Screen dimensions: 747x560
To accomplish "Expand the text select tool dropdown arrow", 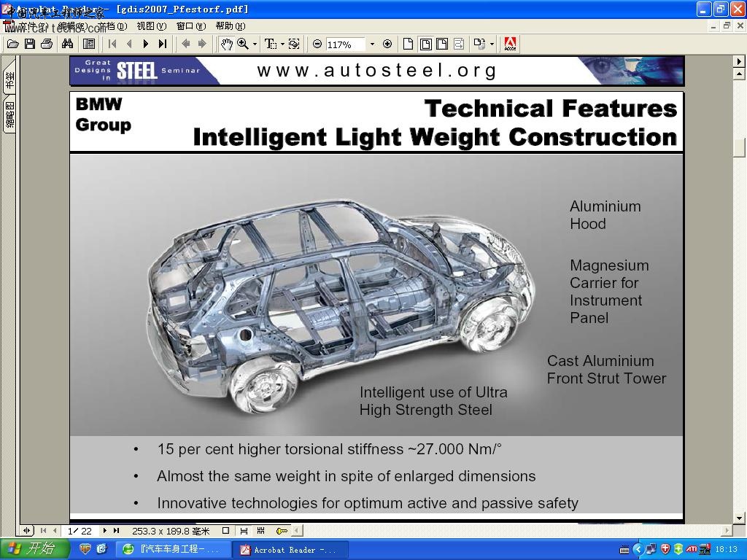I will pos(282,44).
